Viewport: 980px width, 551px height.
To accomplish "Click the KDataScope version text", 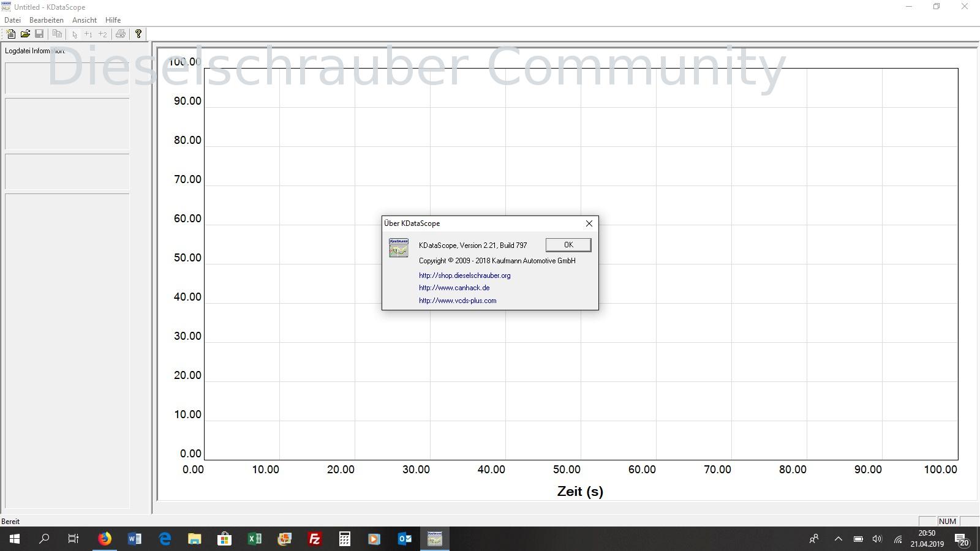I will pos(473,246).
